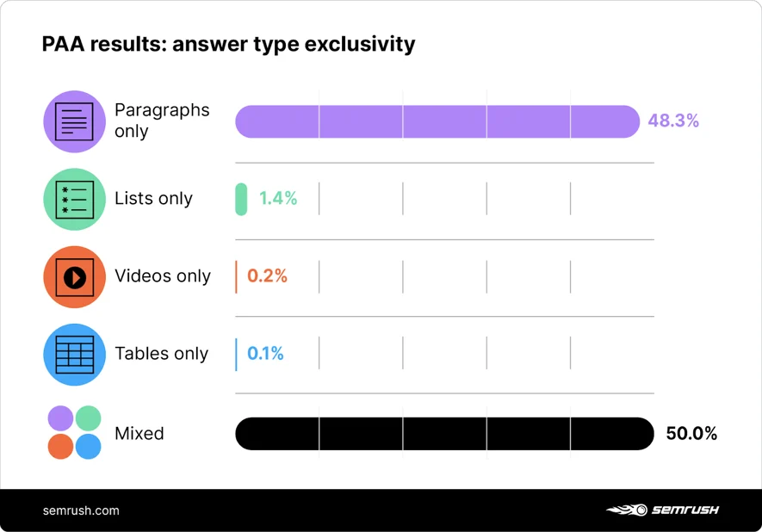
Task: Click the 0.1% tables value label
Action: [x=265, y=354]
